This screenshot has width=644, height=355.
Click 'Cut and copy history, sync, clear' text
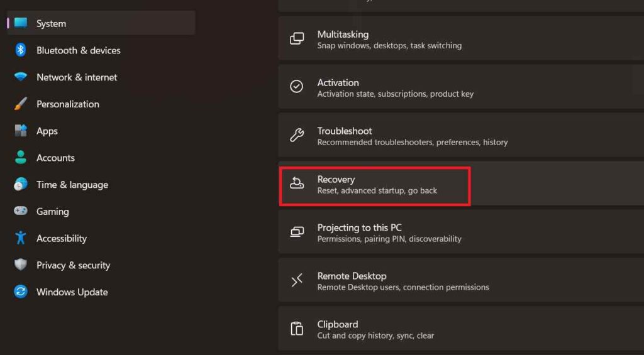coord(375,336)
